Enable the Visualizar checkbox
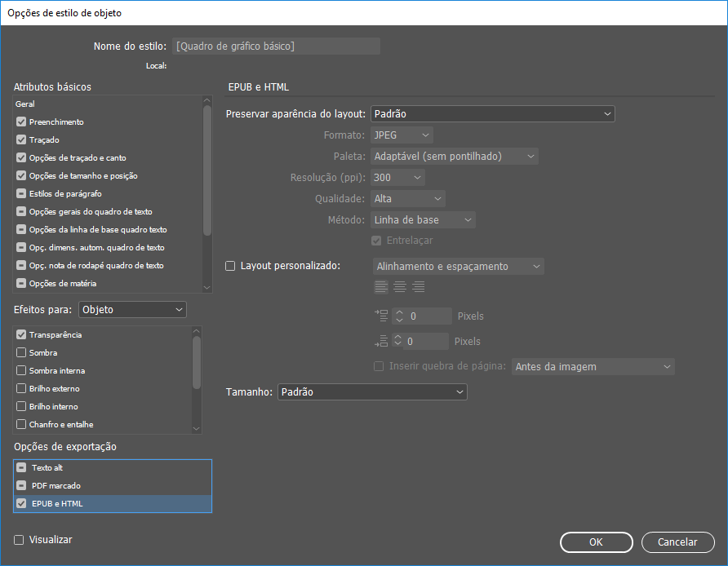The height and width of the screenshot is (566, 728). pyautogui.click(x=19, y=540)
